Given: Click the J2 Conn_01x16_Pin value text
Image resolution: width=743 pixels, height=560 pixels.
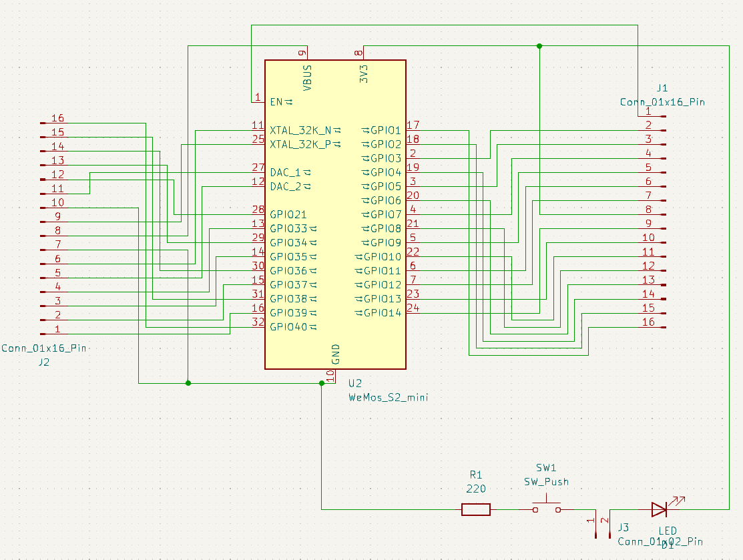Looking at the screenshot, I should [44, 348].
